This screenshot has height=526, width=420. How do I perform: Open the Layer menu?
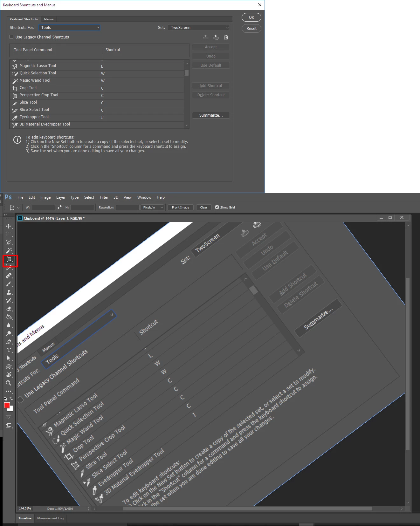pyautogui.click(x=61, y=197)
